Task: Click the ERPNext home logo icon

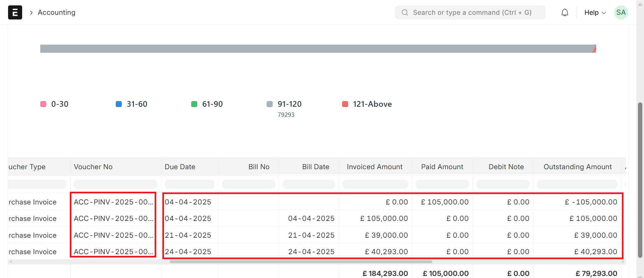Action: coord(15,12)
